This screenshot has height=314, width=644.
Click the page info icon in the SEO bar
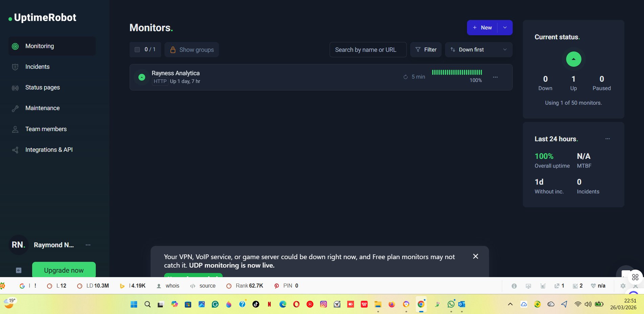click(x=514, y=286)
